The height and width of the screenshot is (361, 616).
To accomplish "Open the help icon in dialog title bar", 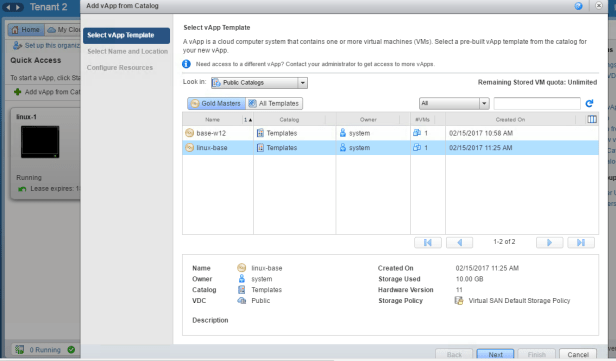I will click(578, 6).
